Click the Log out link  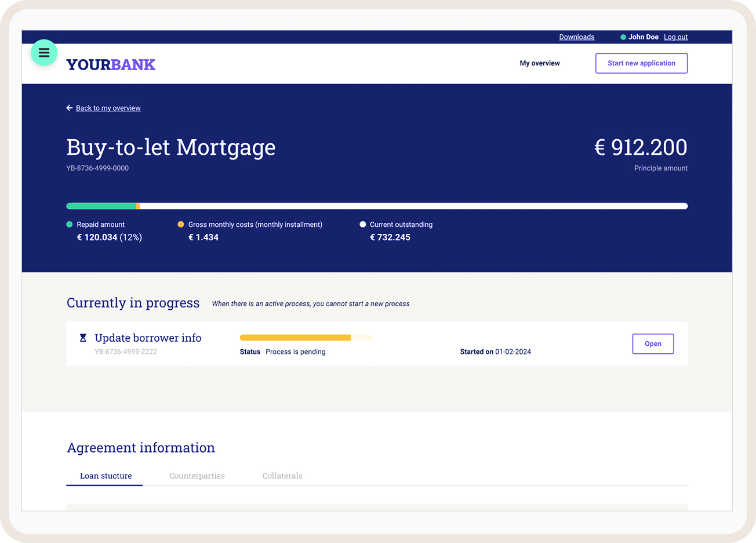coord(676,37)
